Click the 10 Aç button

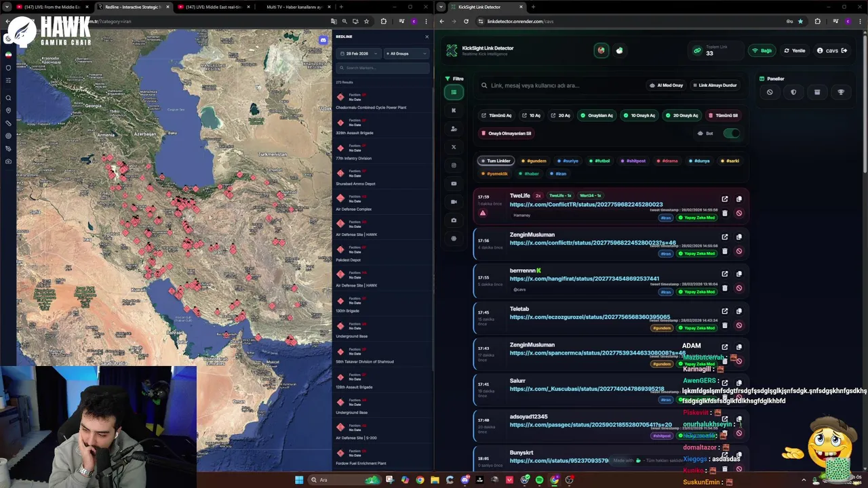[531, 115]
